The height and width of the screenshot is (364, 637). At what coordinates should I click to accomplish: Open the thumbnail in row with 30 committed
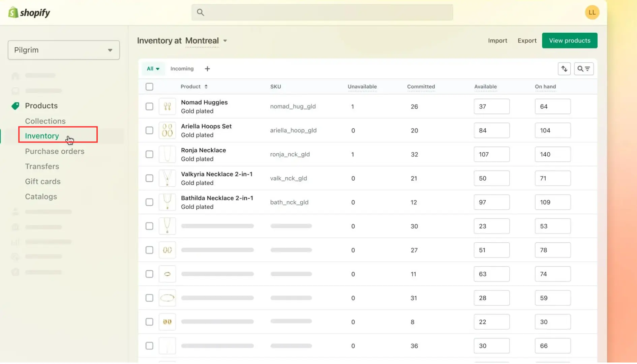(167, 226)
